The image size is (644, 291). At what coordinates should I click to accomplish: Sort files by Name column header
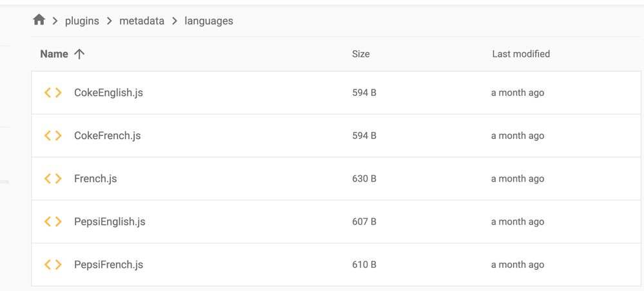click(54, 54)
